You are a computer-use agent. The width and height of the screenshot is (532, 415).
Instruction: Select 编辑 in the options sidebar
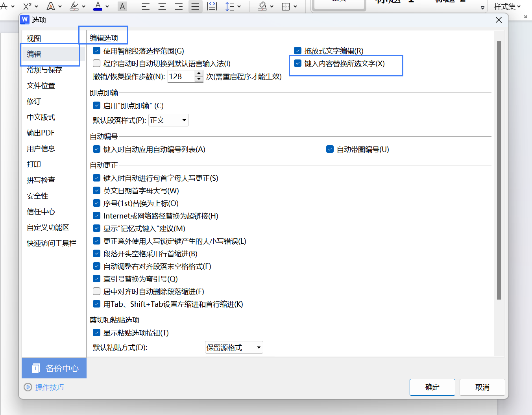pos(53,54)
